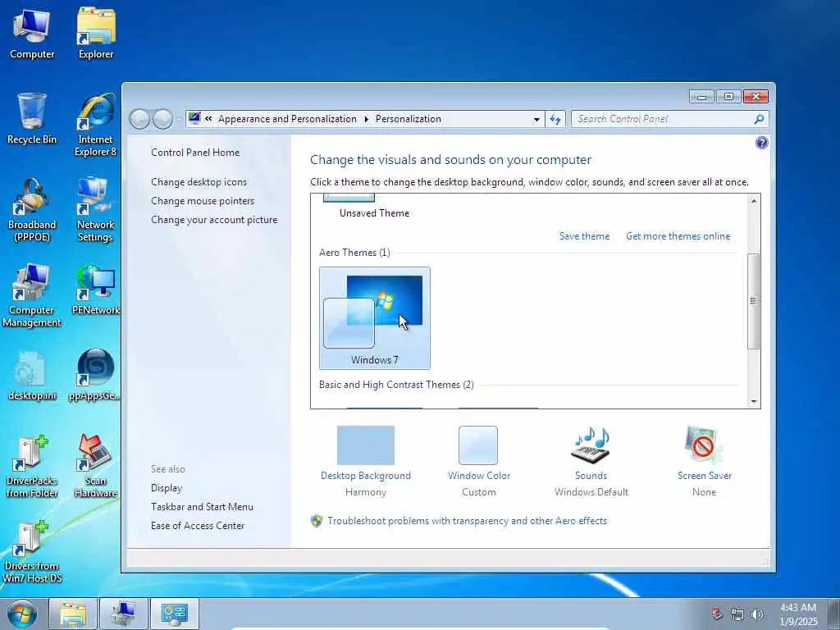Open Windows Explorer from the taskbar
Screen dimensions: 840x630
[x=73, y=614]
